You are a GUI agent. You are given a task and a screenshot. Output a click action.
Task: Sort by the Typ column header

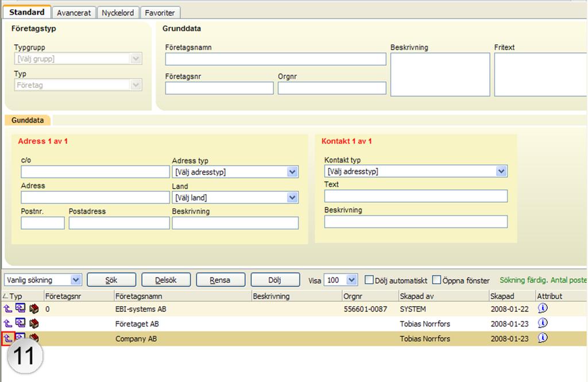click(22, 296)
